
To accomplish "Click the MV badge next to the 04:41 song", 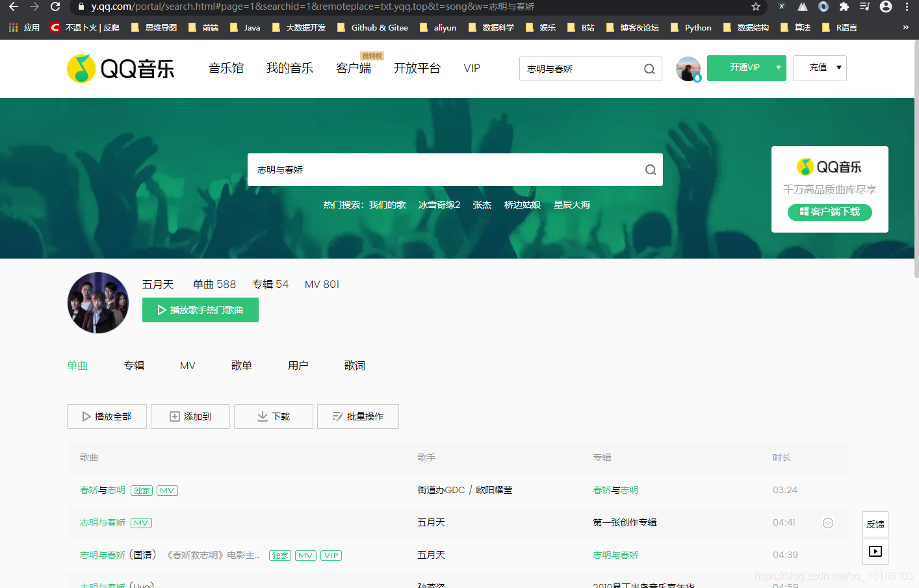I will [141, 523].
